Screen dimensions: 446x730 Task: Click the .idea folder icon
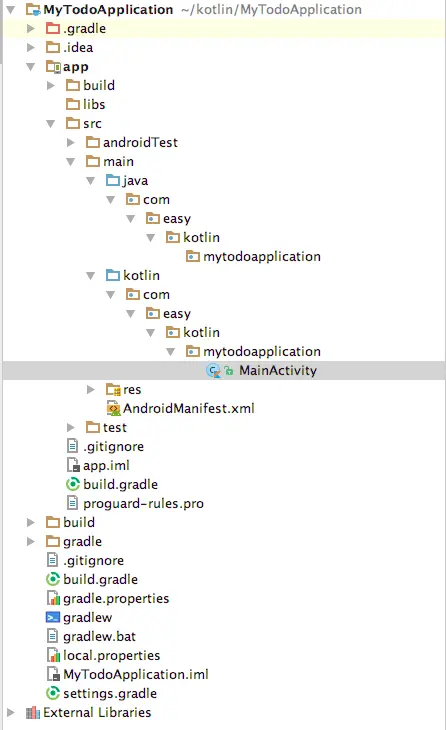53,47
